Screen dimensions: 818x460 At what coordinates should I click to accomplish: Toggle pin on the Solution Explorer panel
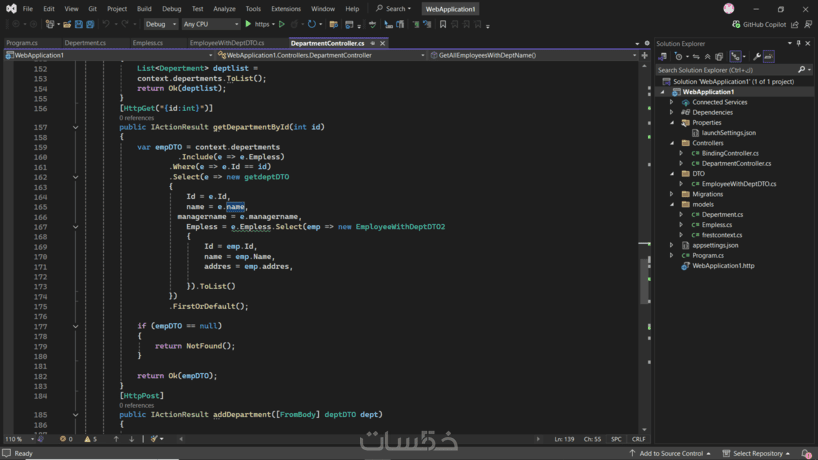point(798,44)
